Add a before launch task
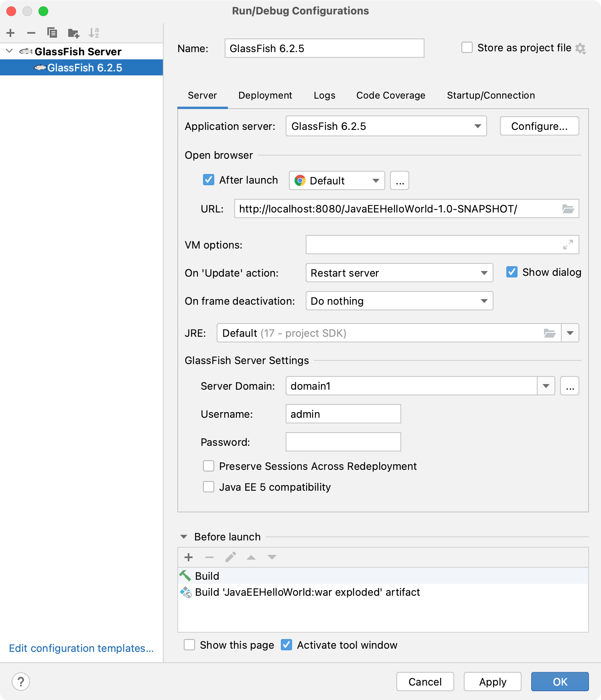Screen dimensions: 601x700 [189, 557]
